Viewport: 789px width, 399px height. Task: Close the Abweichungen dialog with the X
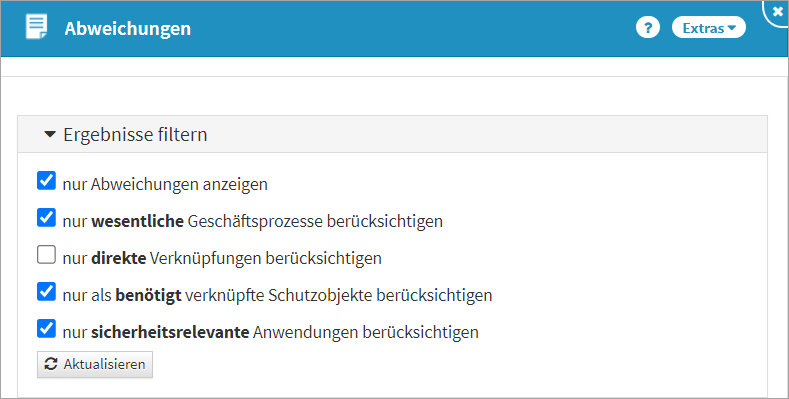[777, 11]
